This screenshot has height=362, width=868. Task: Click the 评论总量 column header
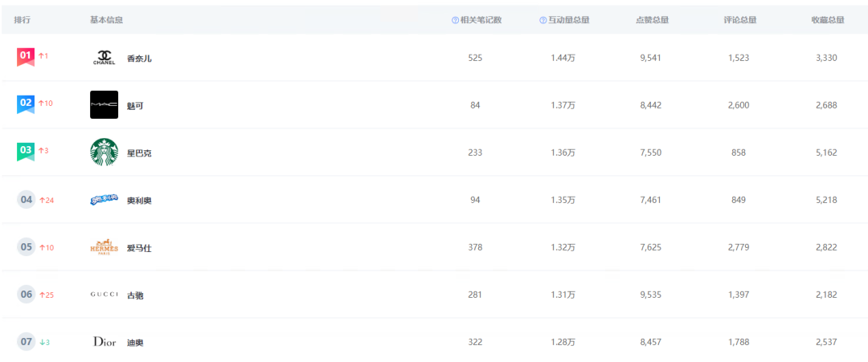[x=740, y=20]
